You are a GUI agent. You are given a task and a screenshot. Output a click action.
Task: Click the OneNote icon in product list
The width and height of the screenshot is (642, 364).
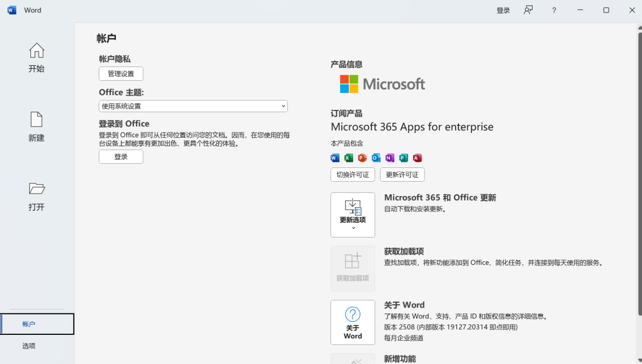(x=389, y=158)
